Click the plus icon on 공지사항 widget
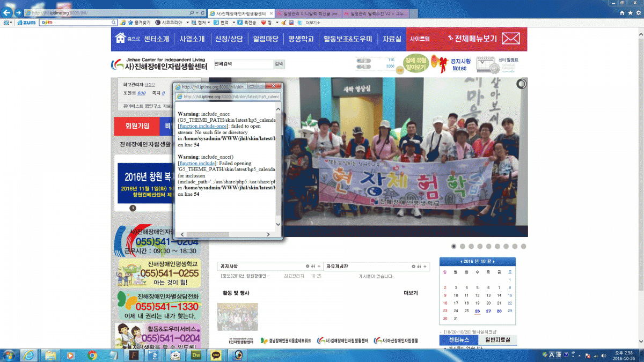Screen dimensions: 644x362 pyautogui.click(x=319, y=266)
